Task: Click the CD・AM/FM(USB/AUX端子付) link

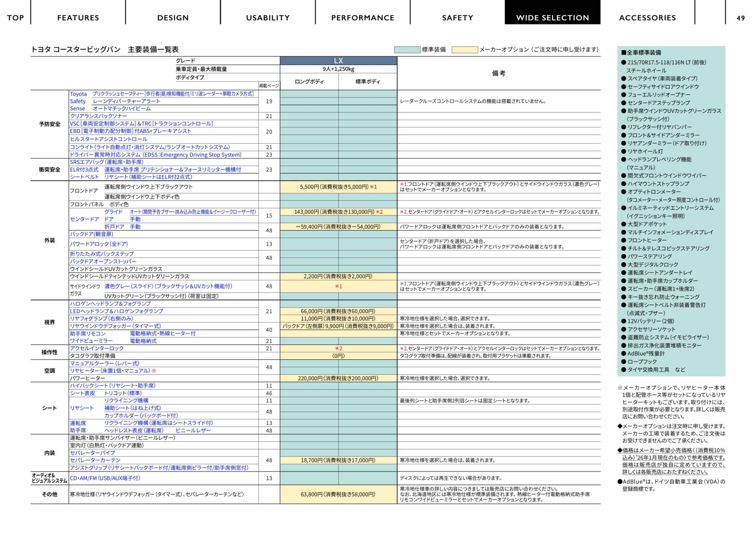Action: click(x=105, y=478)
